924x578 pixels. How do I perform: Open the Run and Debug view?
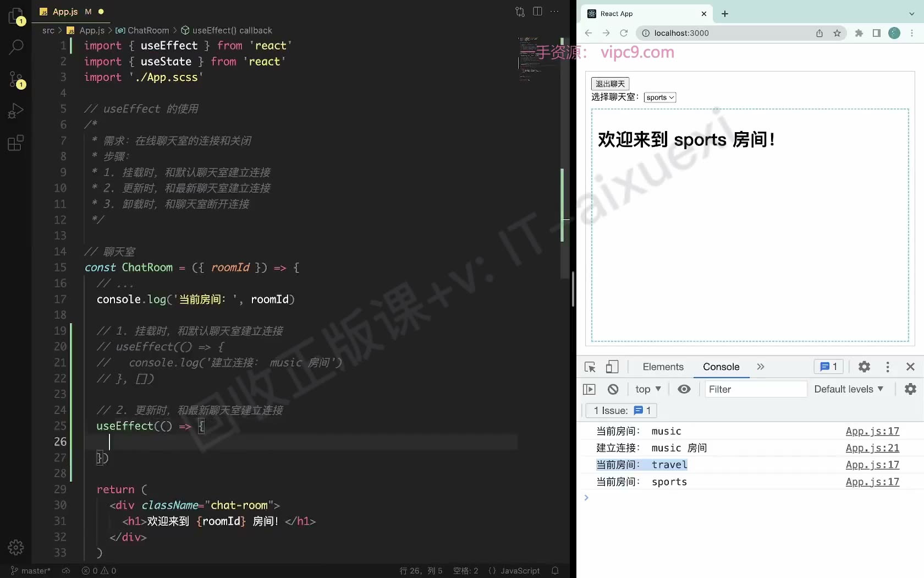click(x=16, y=111)
